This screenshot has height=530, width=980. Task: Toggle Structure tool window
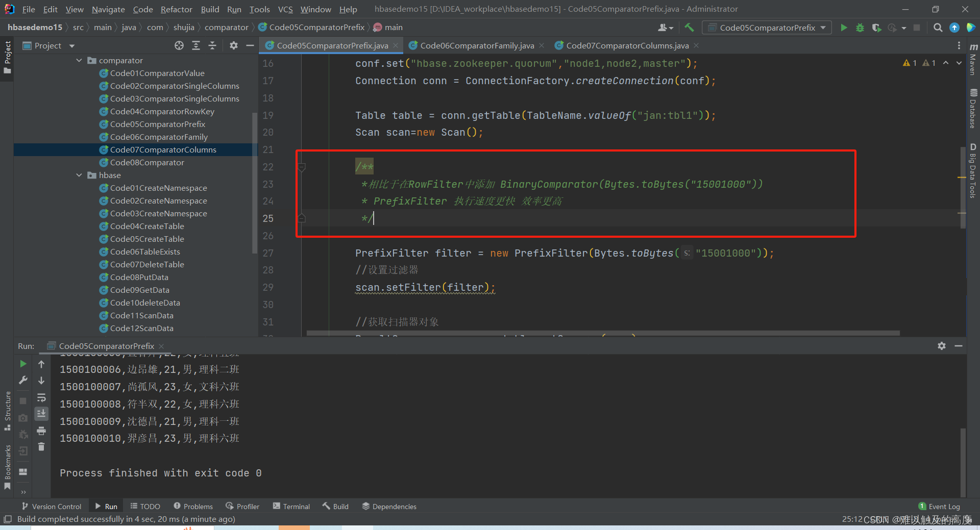[8, 411]
